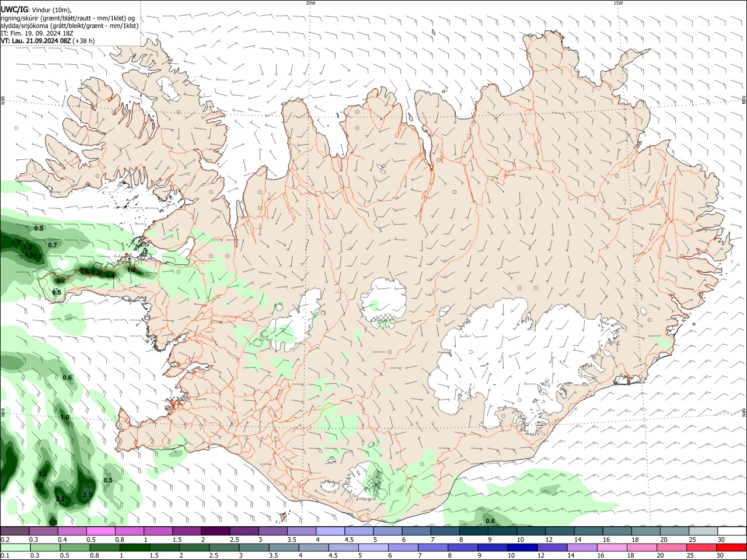Click the 2.5 precipitation value on the map
Image resolution: width=747 pixels, height=560 pixels.
(x=88, y=495)
